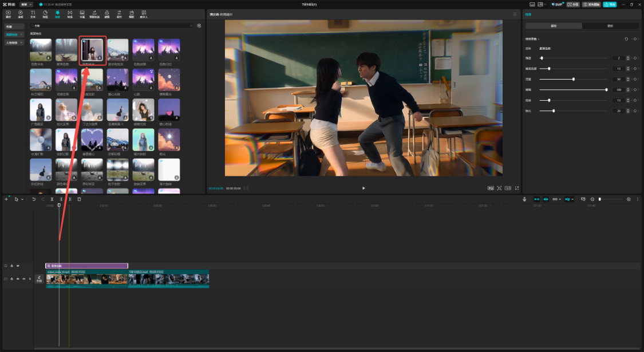Click the preview zoom focus icon under the player
The image size is (644, 352).
[x=499, y=188]
